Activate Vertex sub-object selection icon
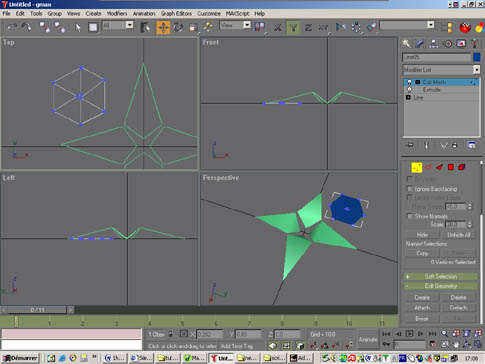 416,167
